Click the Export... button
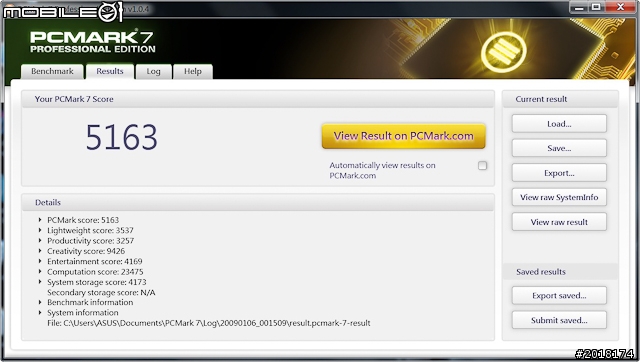 click(x=559, y=173)
